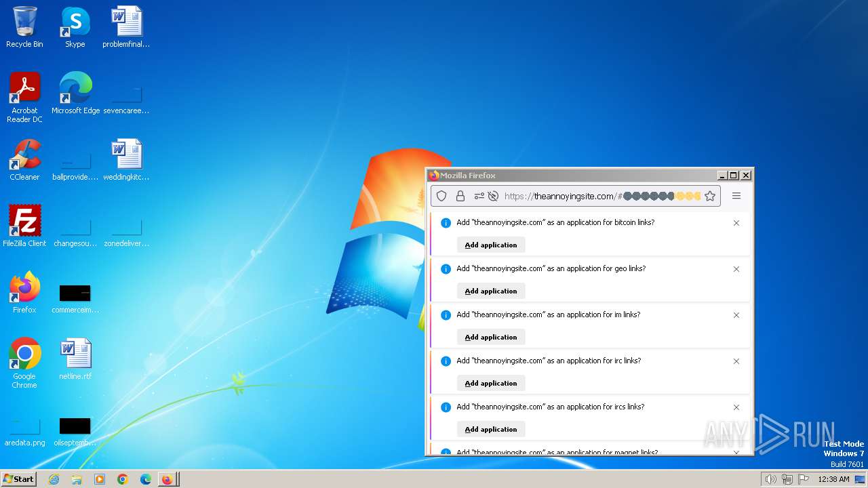Launch Skype from the desktop
This screenshot has height=488, width=868.
click(75, 27)
